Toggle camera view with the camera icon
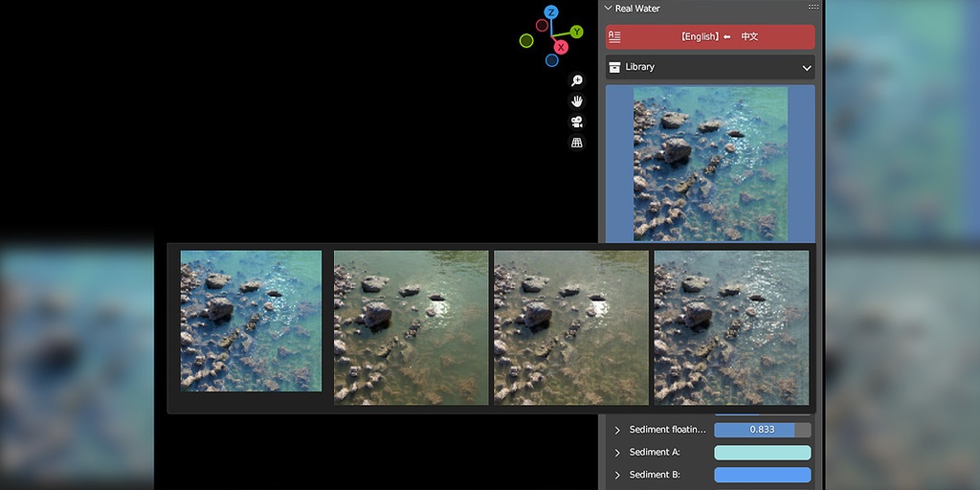980x490 pixels. click(x=577, y=122)
